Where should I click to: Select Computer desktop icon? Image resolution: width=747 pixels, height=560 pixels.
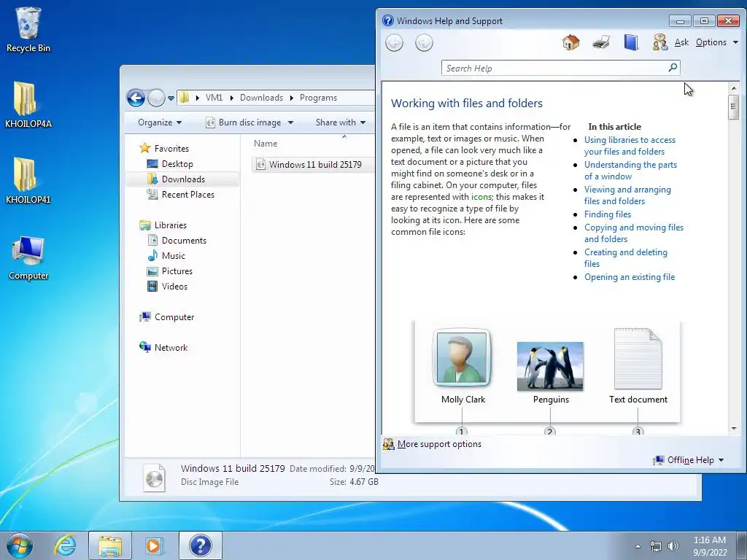tap(28, 257)
